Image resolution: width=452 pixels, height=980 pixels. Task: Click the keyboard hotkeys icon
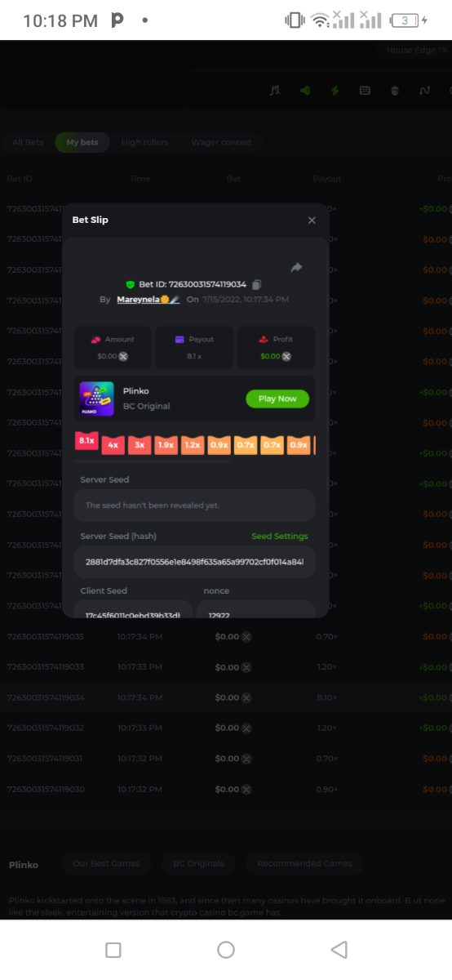[x=365, y=91]
